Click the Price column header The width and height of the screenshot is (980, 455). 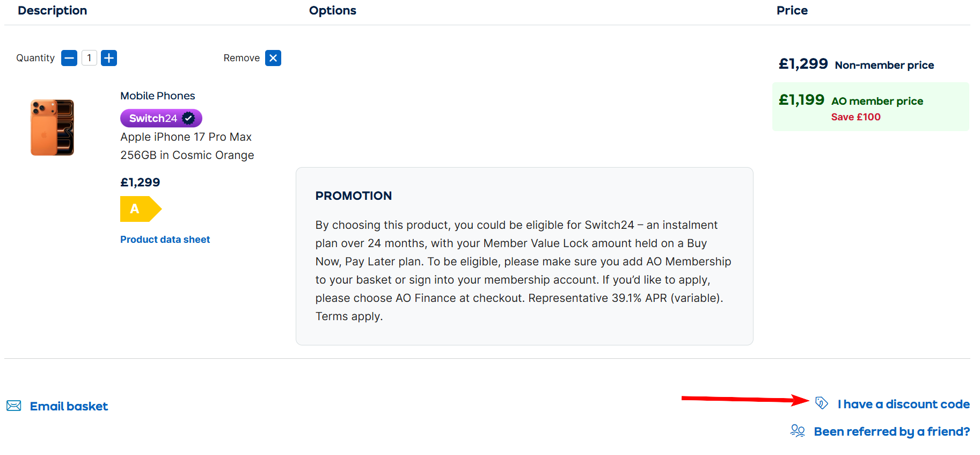click(792, 10)
